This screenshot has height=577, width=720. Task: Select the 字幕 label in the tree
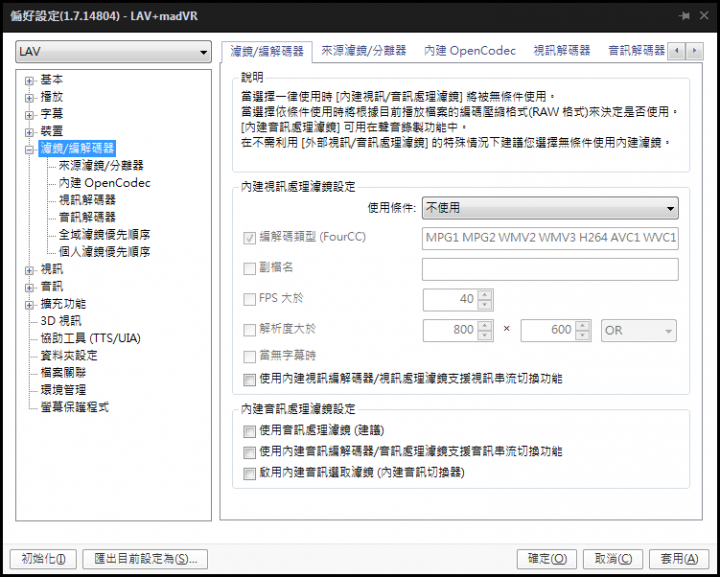(x=51, y=114)
